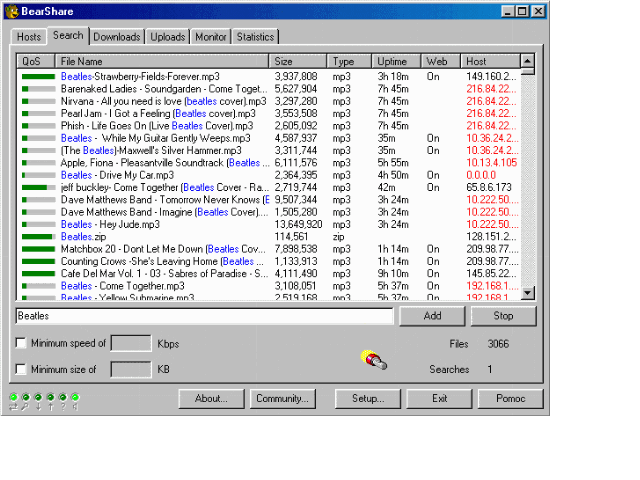Select Beatles - Hey Jude.mp3 result
Viewport: 640px width, 480px height.
click(110, 224)
